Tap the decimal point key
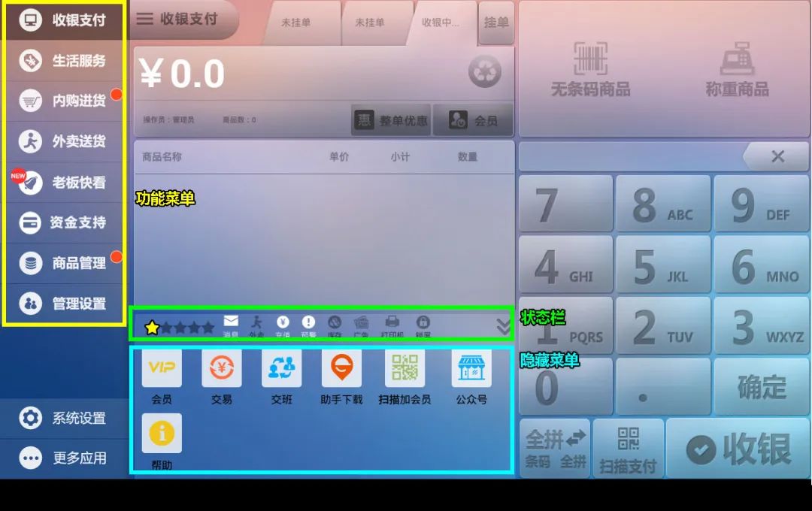This screenshot has width=812, height=511. pos(663,387)
